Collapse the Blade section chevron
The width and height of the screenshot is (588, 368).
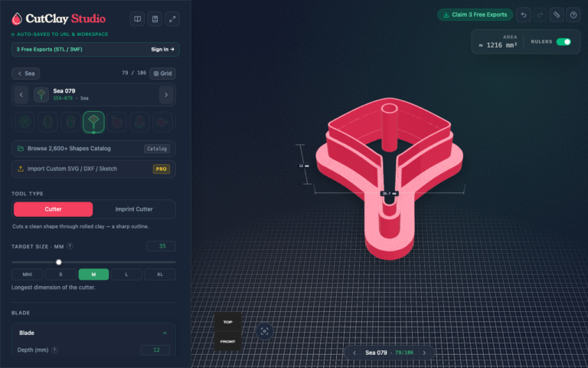click(x=165, y=333)
